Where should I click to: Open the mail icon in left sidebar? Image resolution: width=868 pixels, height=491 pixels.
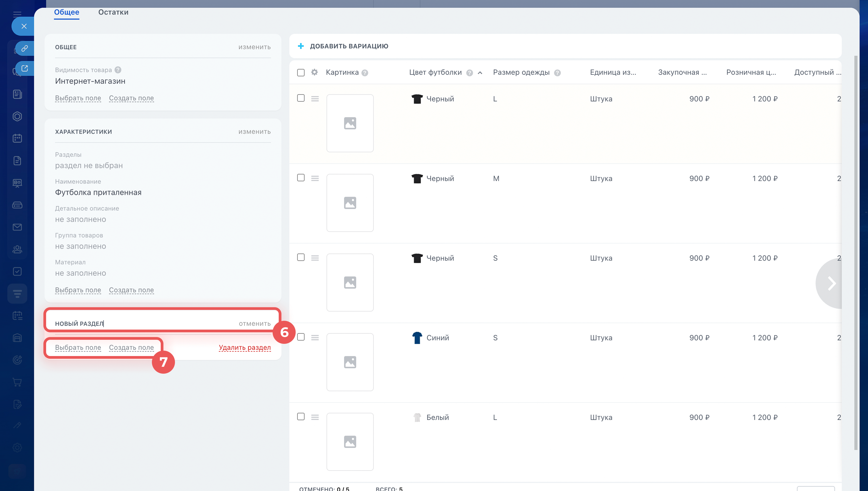pyautogui.click(x=17, y=227)
